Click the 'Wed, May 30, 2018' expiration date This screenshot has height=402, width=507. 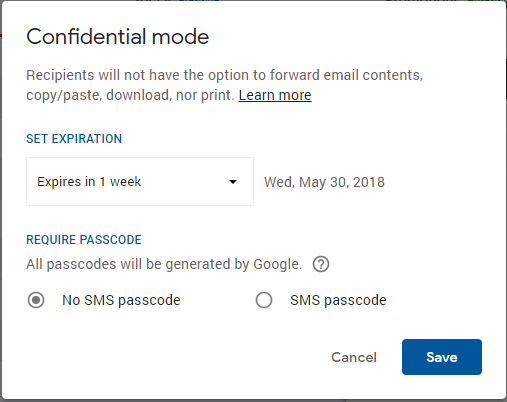[x=324, y=182]
